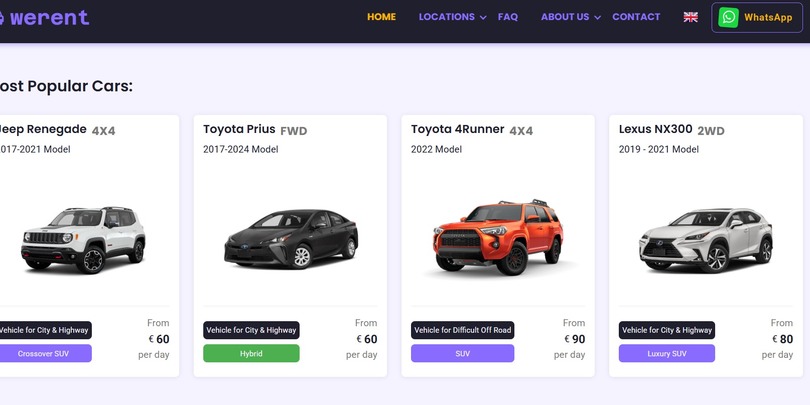
Task: Select the UK flag language icon
Action: point(690,17)
